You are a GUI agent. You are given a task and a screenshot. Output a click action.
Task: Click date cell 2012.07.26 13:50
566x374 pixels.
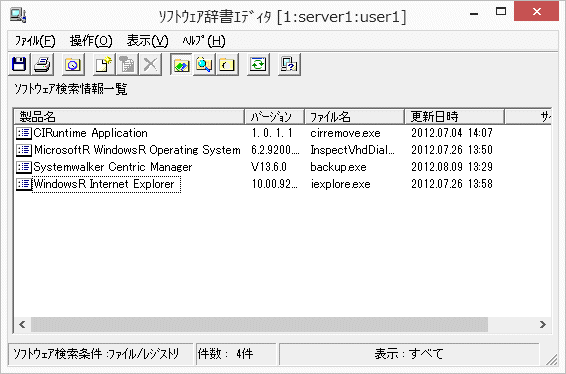pos(452,150)
